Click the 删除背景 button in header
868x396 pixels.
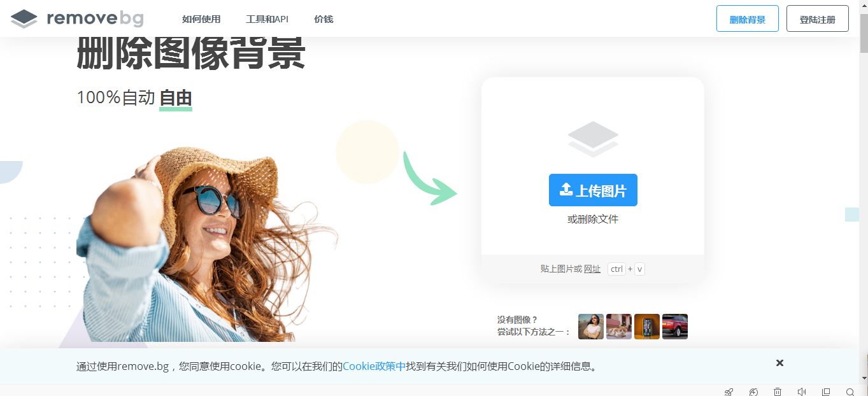(x=748, y=18)
